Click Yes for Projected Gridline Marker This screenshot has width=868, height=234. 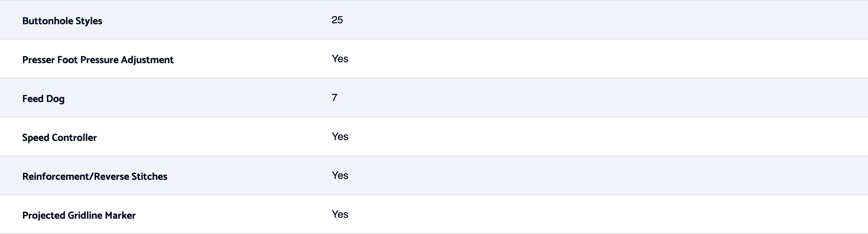340,215
